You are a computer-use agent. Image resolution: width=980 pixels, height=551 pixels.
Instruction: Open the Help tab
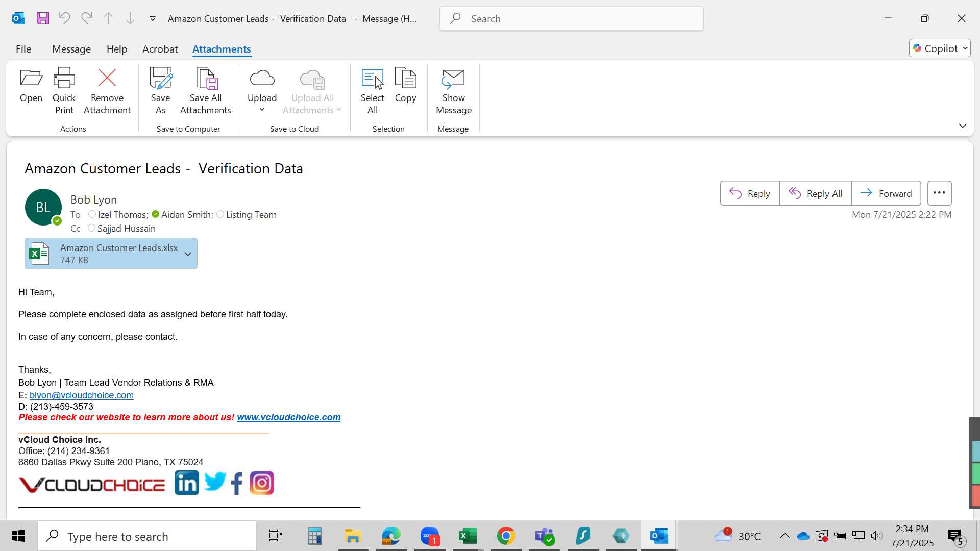[117, 49]
